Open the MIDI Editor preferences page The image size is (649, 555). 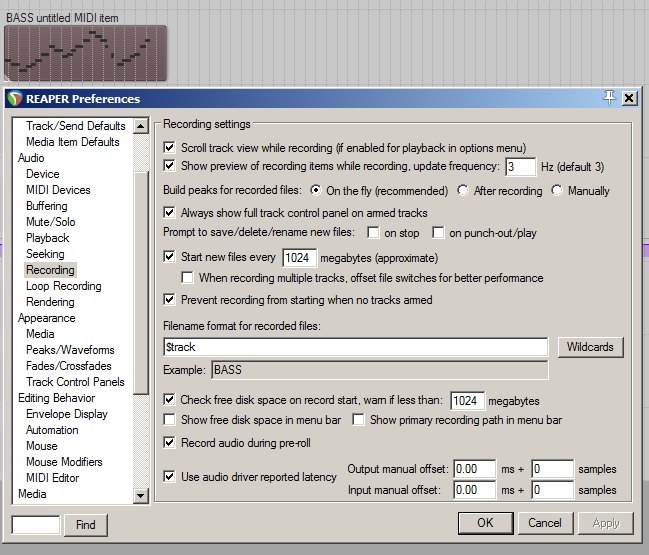pyautogui.click(x=52, y=478)
